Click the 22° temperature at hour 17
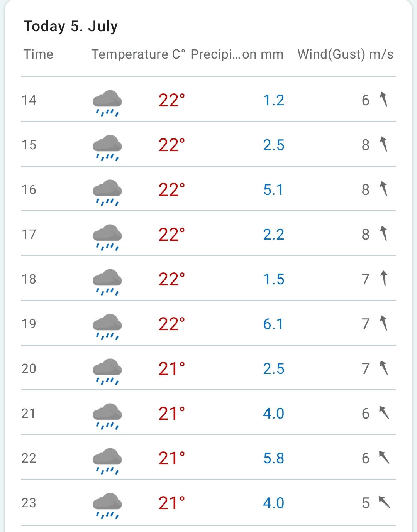 [171, 235]
